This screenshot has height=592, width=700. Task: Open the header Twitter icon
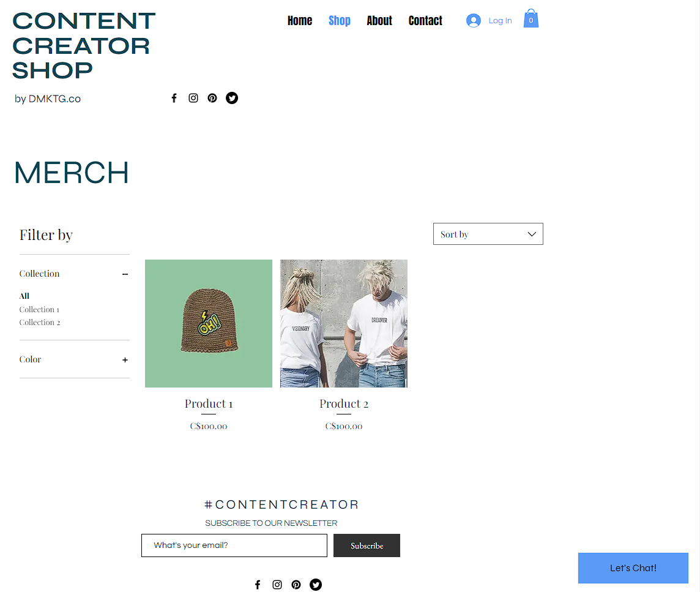(x=232, y=98)
